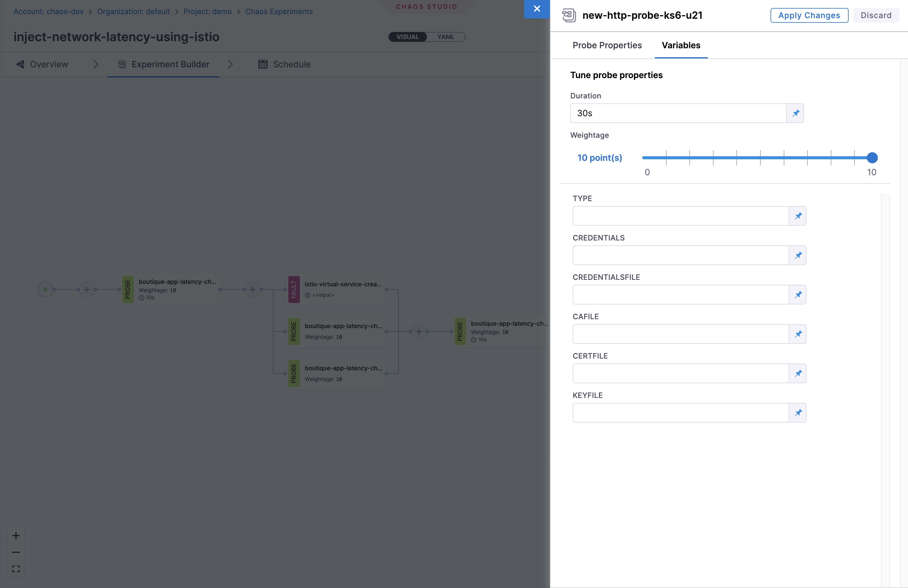Open the Probe Properties tab
This screenshot has width=908, height=588.
(607, 46)
